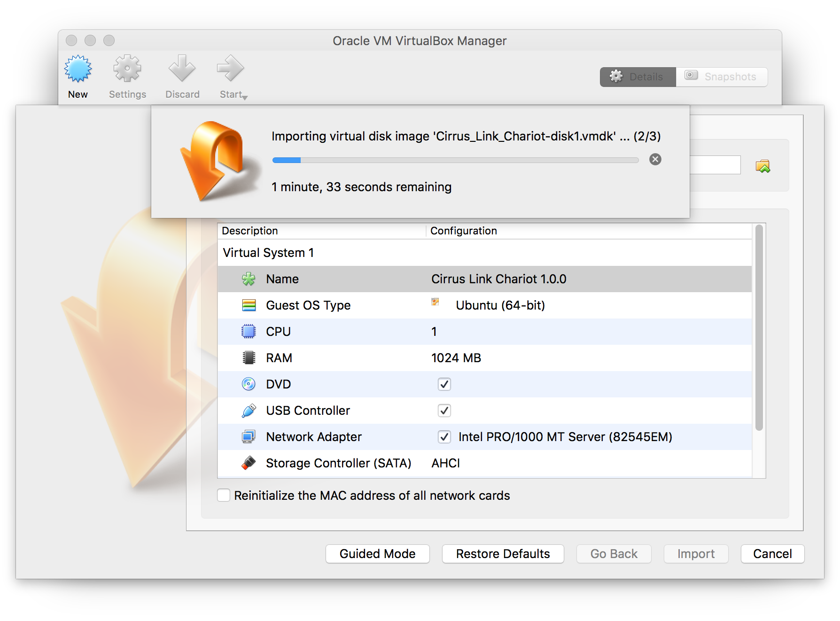Select the Ubuntu (64-bit) value
Image resolution: width=840 pixels, height=621 pixels.
[x=500, y=305]
